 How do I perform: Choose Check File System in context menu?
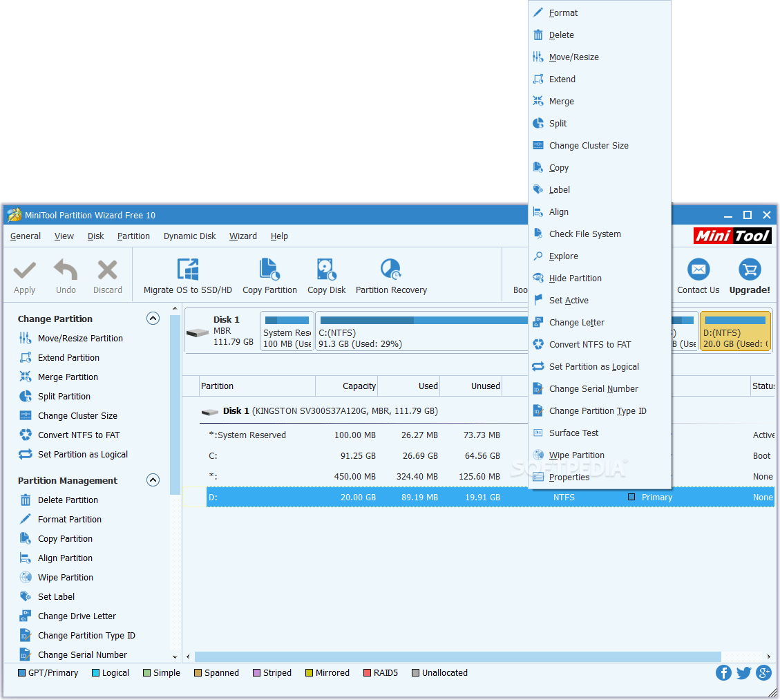coord(600,234)
